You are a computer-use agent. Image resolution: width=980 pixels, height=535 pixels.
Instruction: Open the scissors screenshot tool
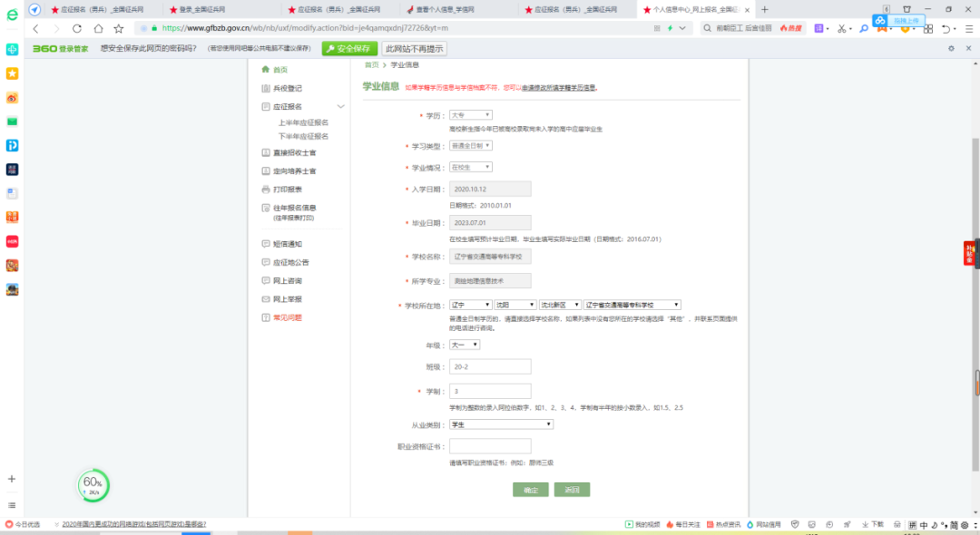point(841,28)
